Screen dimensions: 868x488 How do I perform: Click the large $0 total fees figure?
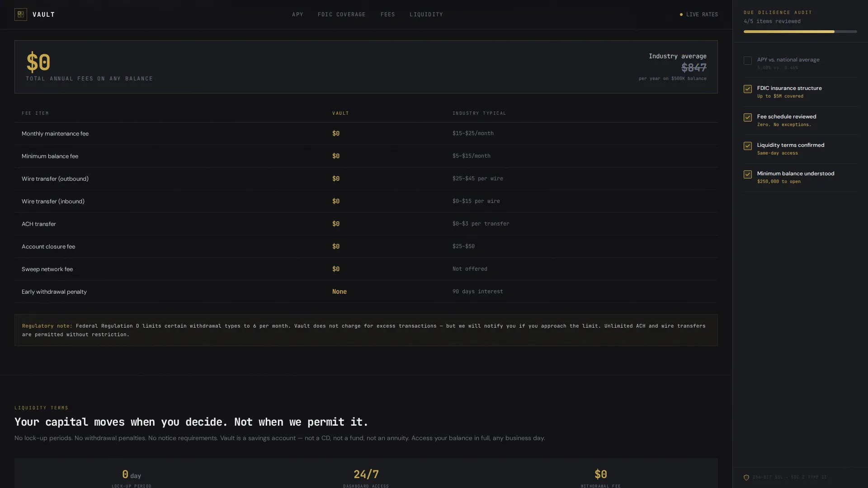tap(38, 62)
